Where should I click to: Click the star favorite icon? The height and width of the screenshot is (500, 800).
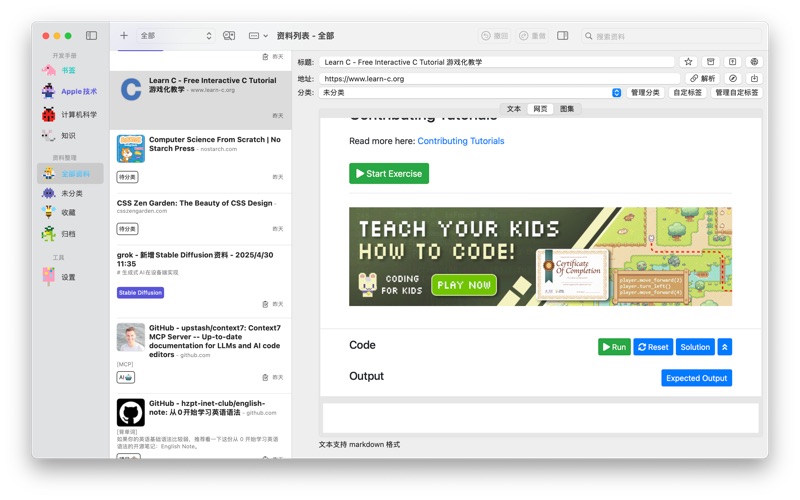click(x=688, y=62)
